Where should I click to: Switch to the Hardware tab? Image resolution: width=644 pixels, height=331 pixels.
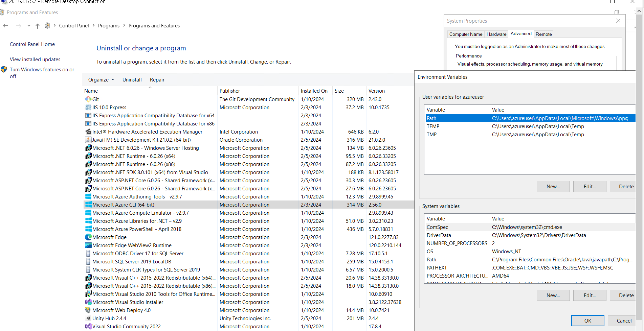point(496,34)
